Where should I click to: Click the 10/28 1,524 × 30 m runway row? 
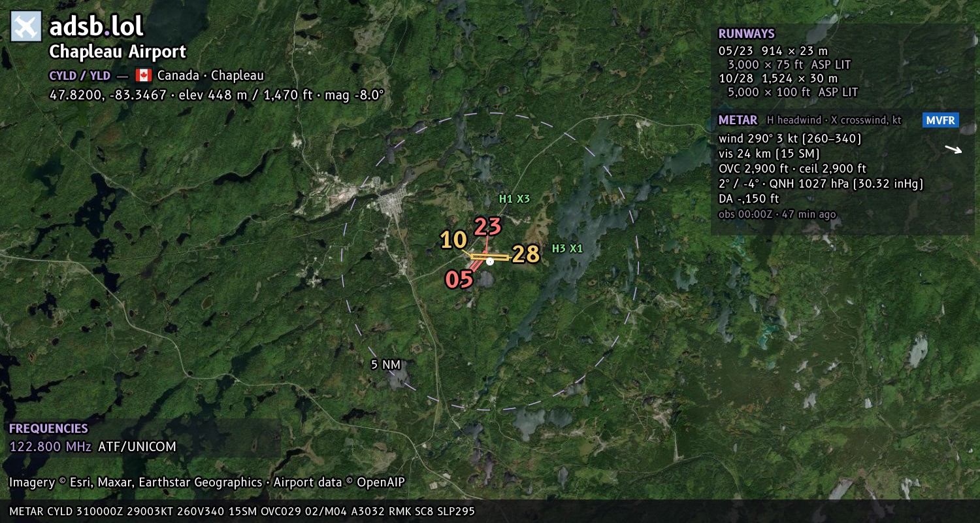pyautogui.click(x=778, y=78)
